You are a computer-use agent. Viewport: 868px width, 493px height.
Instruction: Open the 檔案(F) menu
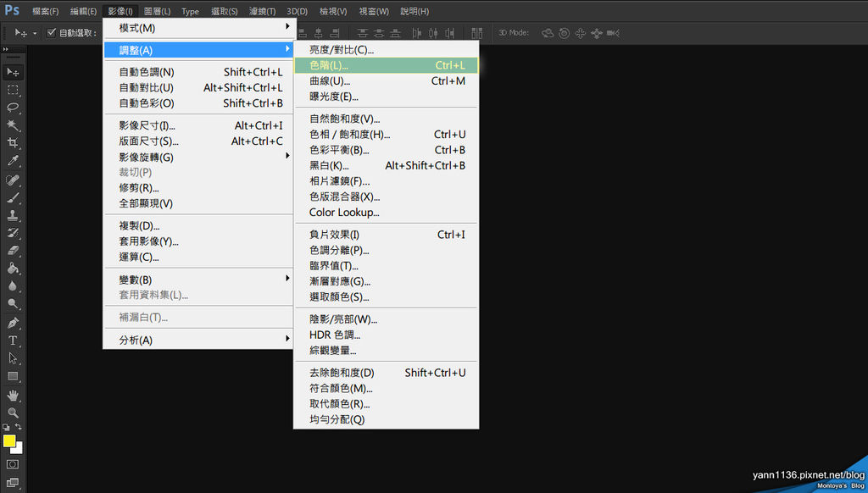click(46, 11)
